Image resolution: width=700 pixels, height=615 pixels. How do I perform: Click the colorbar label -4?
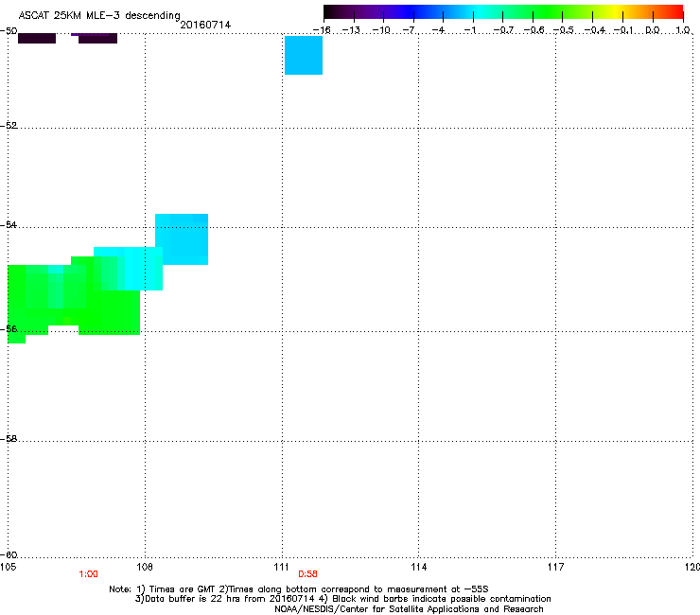(x=438, y=30)
